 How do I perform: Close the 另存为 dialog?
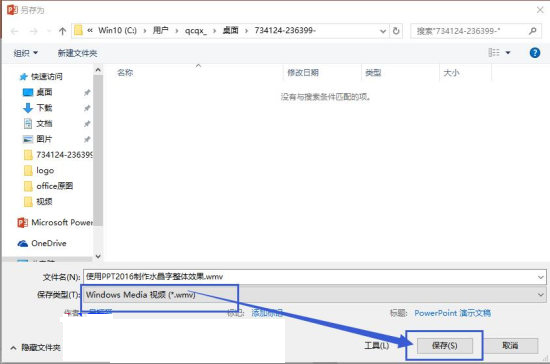coord(540,10)
